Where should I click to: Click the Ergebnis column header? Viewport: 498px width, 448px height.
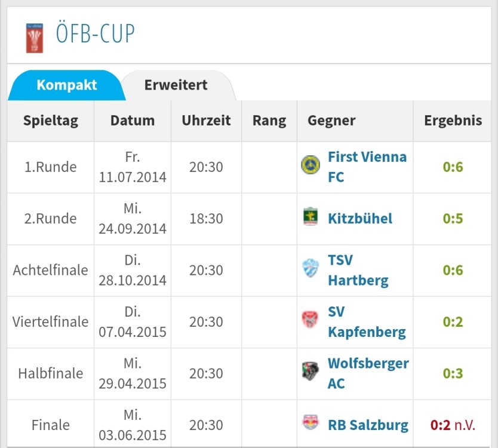(453, 121)
